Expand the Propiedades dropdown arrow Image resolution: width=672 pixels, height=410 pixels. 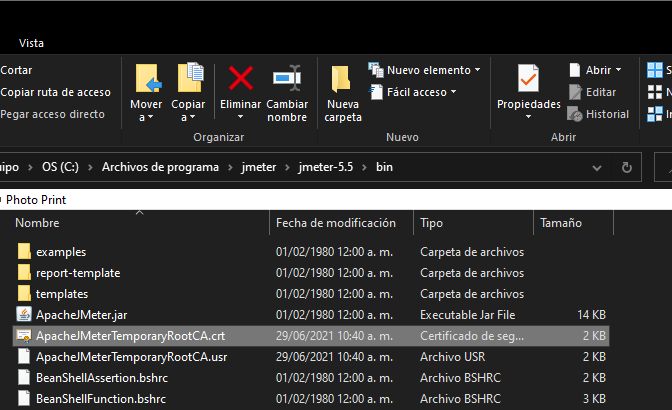click(x=528, y=117)
